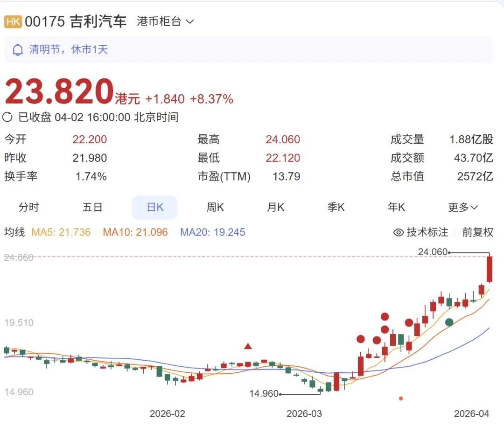Click the HK market badge icon
Viewport: 504px width, 425px height.
coord(13,22)
